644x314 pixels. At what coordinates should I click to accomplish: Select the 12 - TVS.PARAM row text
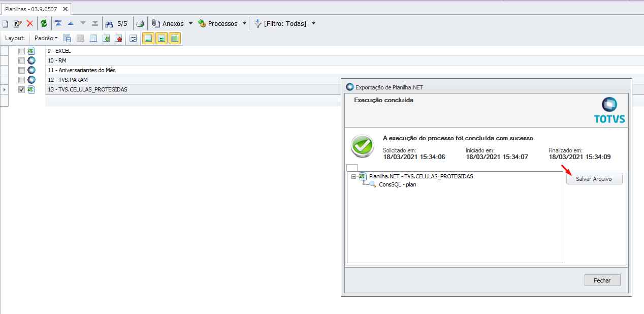tap(68, 80)
